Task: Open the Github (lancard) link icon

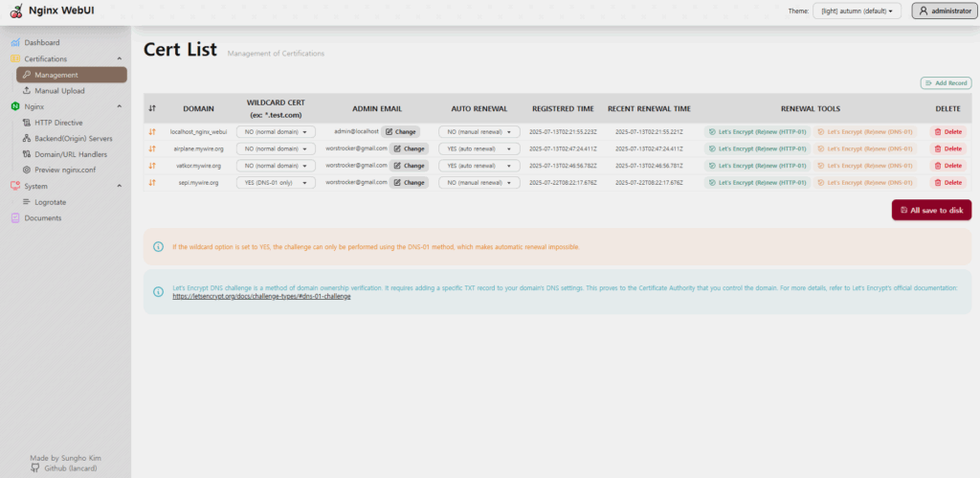Action: 35,468
